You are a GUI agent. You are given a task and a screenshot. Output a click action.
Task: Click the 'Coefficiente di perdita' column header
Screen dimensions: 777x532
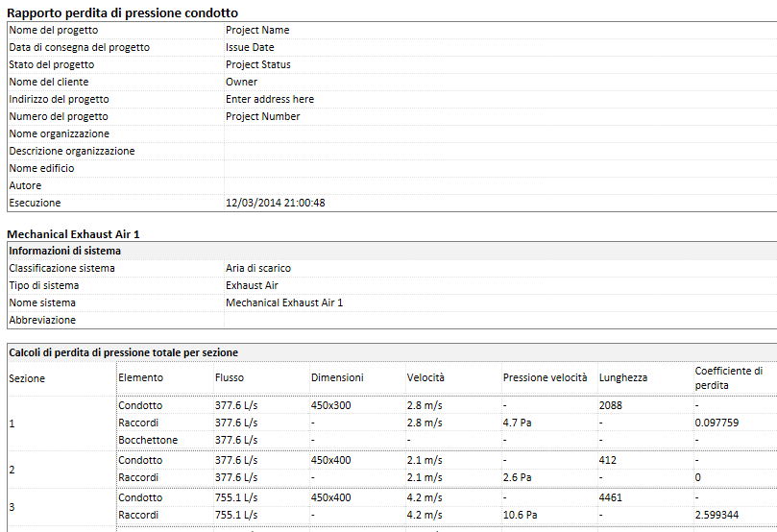(728, 377)
